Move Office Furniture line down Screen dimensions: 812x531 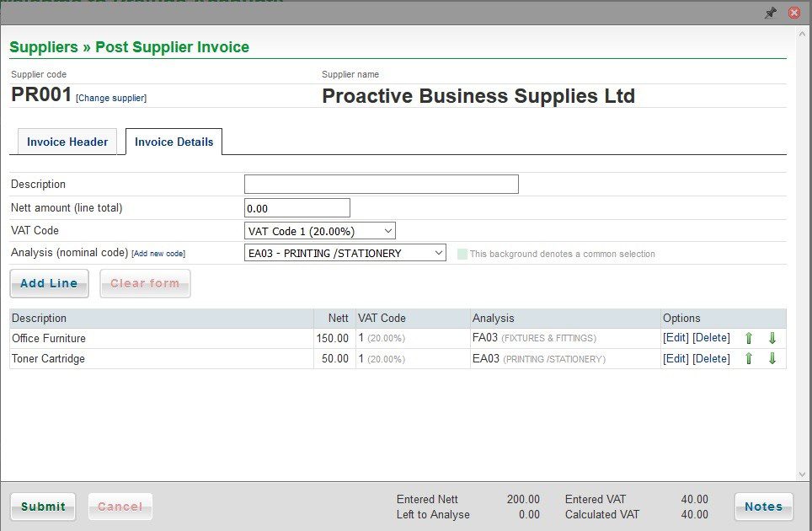click(772, 338)
